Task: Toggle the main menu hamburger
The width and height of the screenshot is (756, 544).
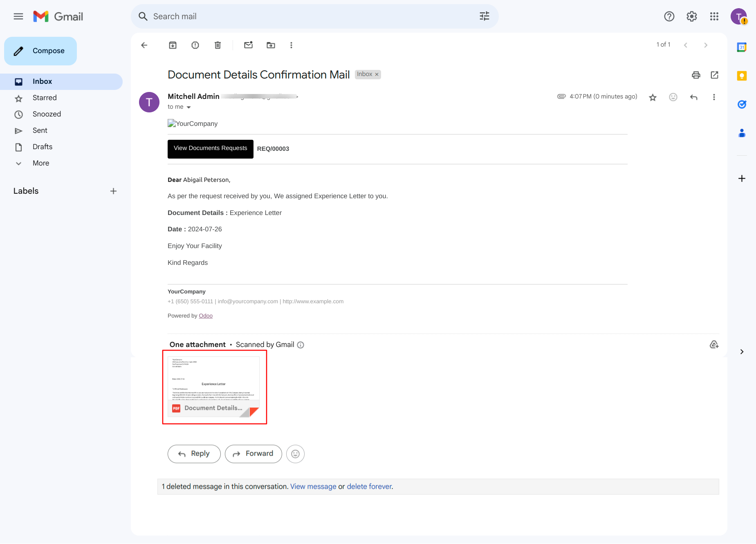Action: tap(18, 16)
